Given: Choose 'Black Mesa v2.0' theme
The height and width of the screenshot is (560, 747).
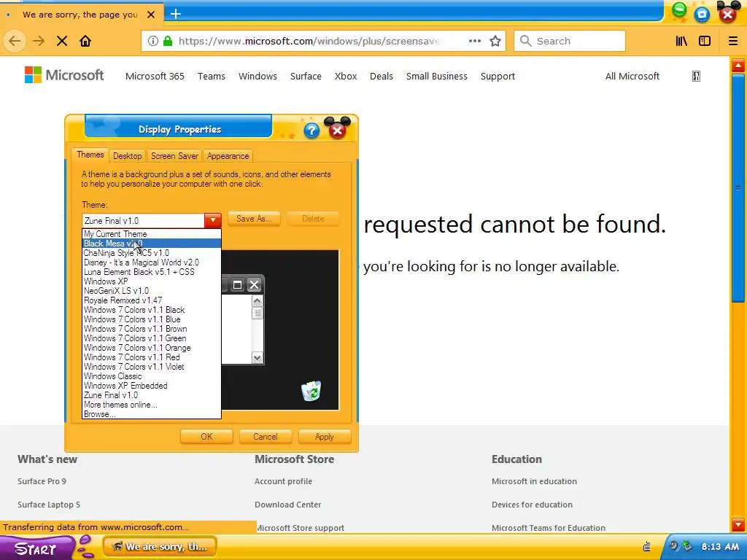Looking at the screenshot, I should [x=152, y=244].
